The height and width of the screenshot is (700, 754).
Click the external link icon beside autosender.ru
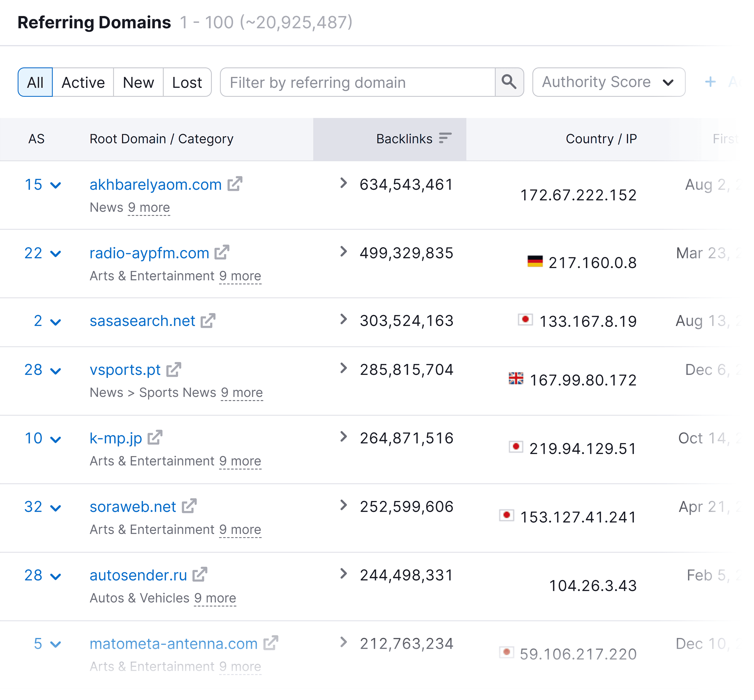pyautogui.click(x=200, y=575)
